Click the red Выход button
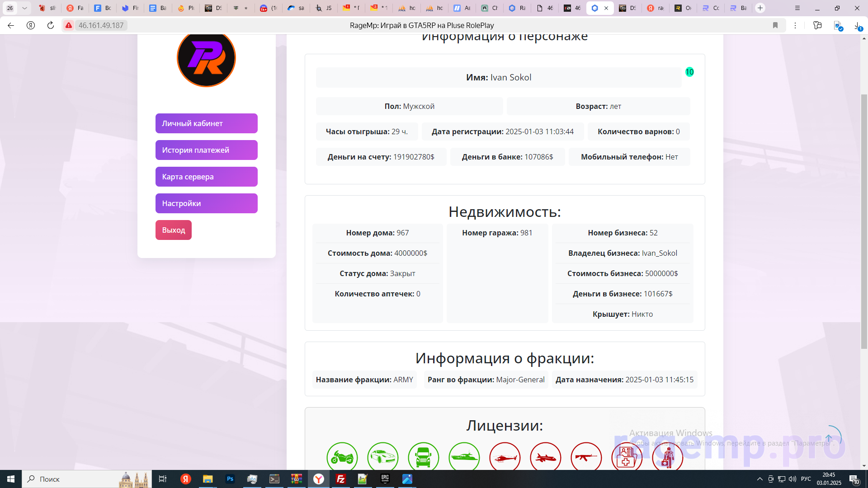The width and height of the screenshot is (868, 488). [174, 230]
